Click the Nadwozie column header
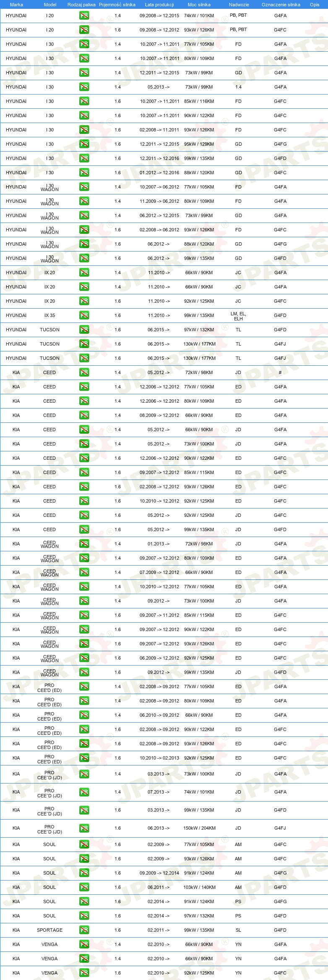Screen dimensions: 328x980 tap(239, 5)
